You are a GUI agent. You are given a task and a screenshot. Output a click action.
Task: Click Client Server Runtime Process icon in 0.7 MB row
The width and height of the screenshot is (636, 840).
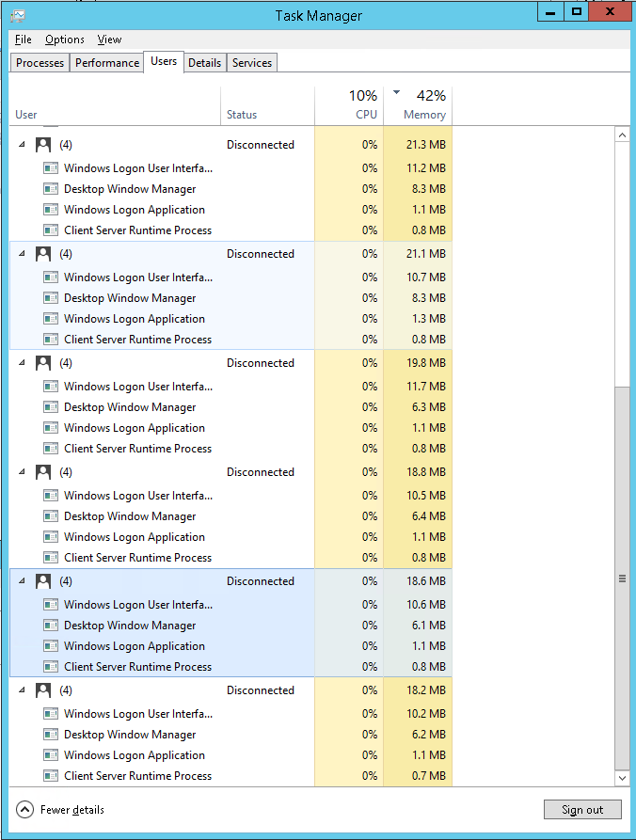coord(51,776)
